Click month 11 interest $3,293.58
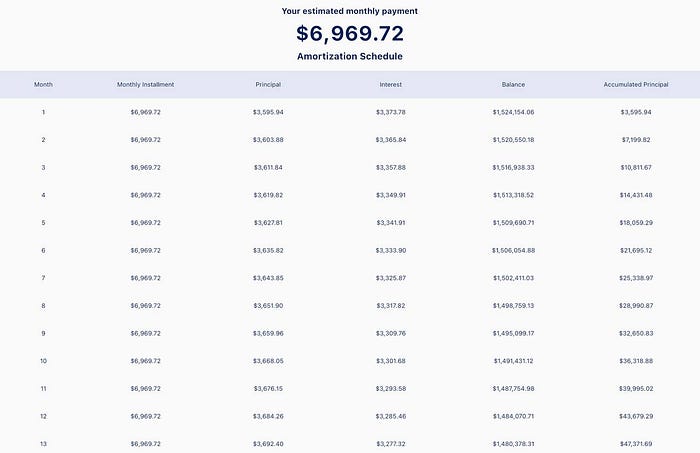Screen dimensions: 700x453 [391, 389]
